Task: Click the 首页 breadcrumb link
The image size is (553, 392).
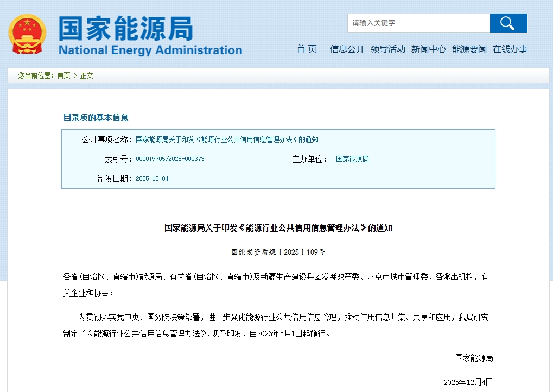Action: point(63,75)
